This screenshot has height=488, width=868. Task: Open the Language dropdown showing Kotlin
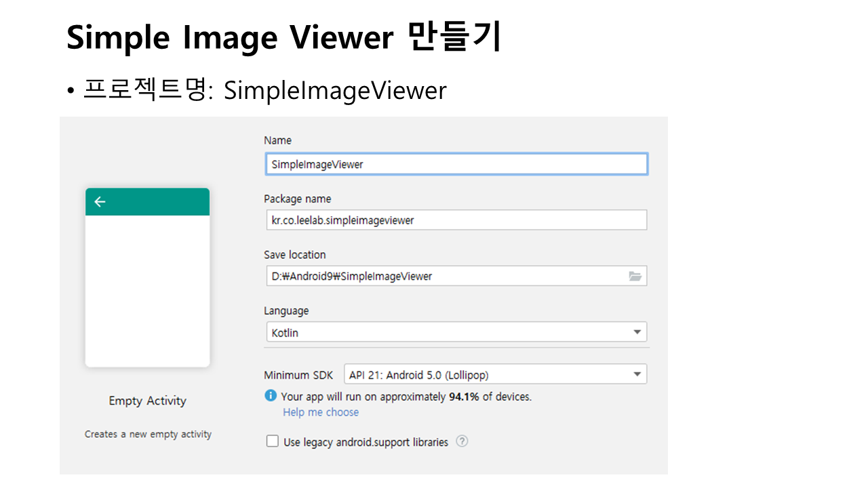point(456,332)
